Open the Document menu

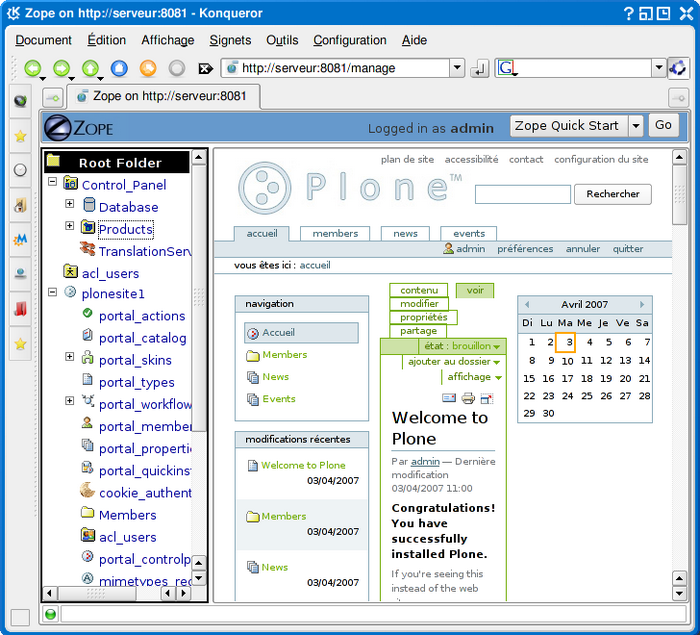coord(43,40)
